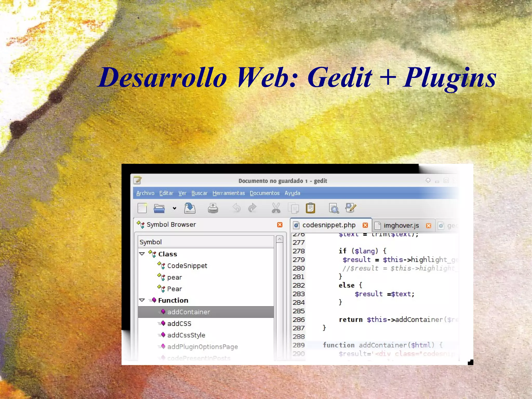Select the addCSS function entry
Screen dimensions: 532x399
click(x=206, y=324)
